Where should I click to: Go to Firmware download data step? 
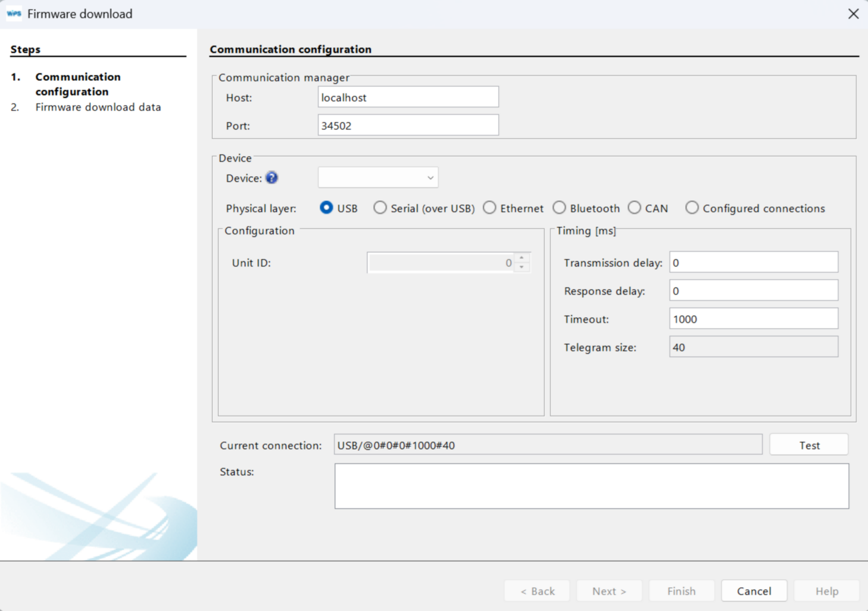click(x=98, y=107)
